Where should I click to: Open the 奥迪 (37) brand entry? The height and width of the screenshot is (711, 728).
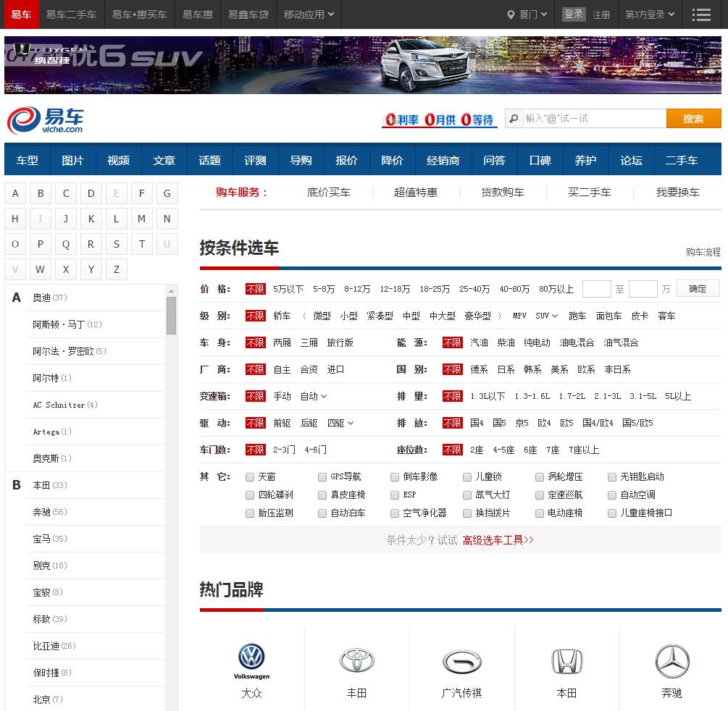50,298
